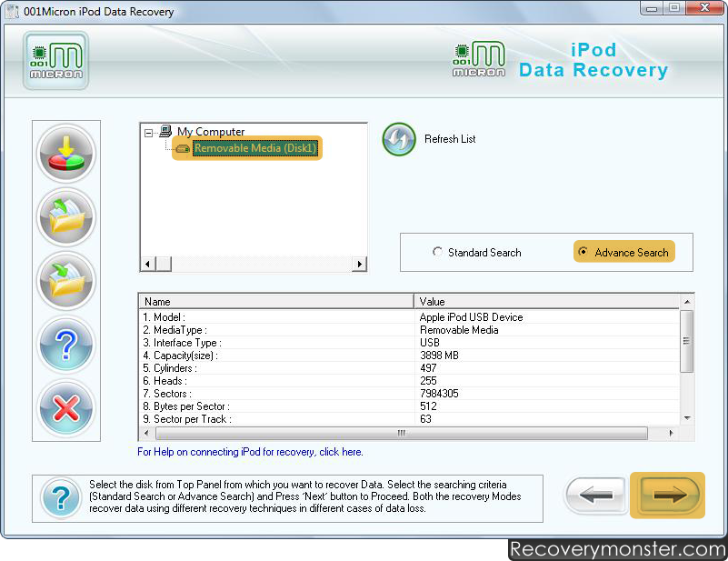
Task: Click the 'Apple iPod USB Device' value
Action: tap(472, 317)
